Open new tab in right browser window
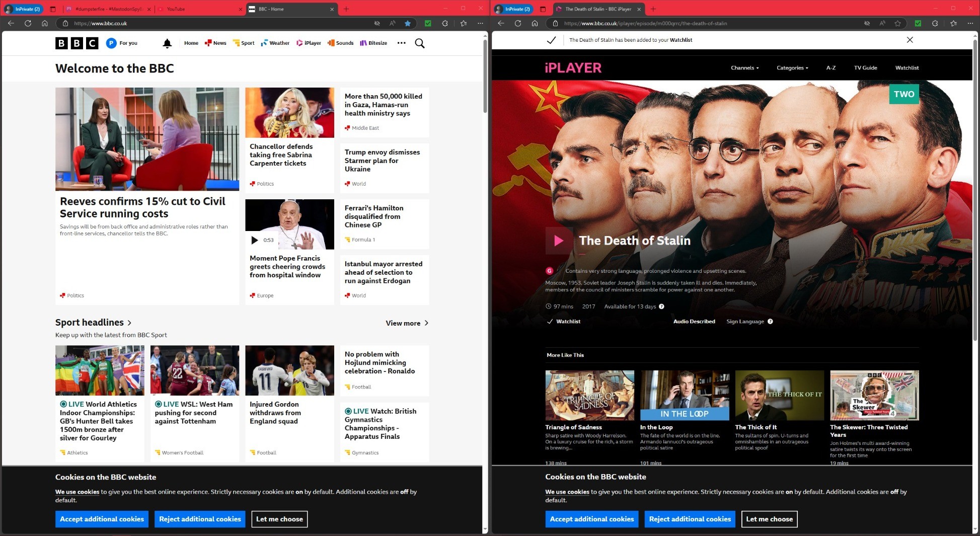The height and width of the screenshot is (536, 980). (653, 9)
